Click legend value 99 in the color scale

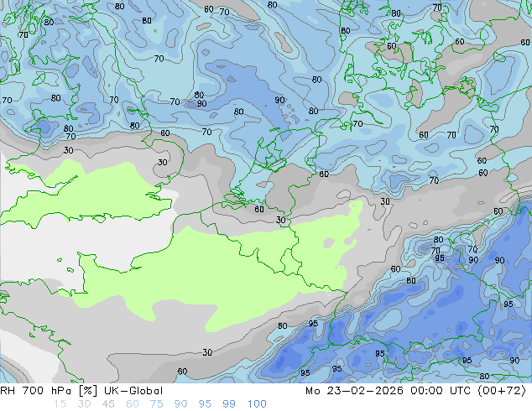pyautogui.click(x=229, y=404)
